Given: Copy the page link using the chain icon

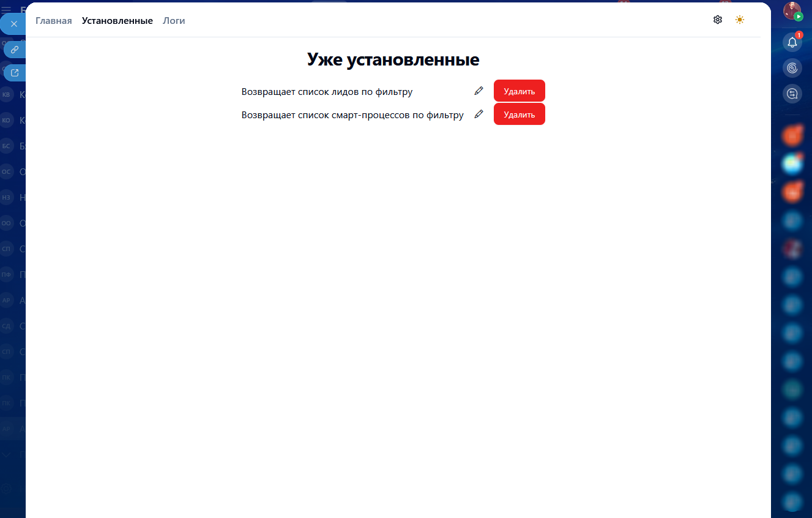Looking at the screenshot, I should [15, 50].
